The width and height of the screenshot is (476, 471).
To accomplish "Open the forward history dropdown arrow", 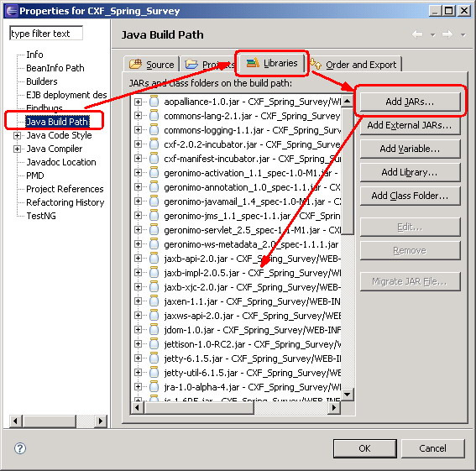I will click(463, 35).
